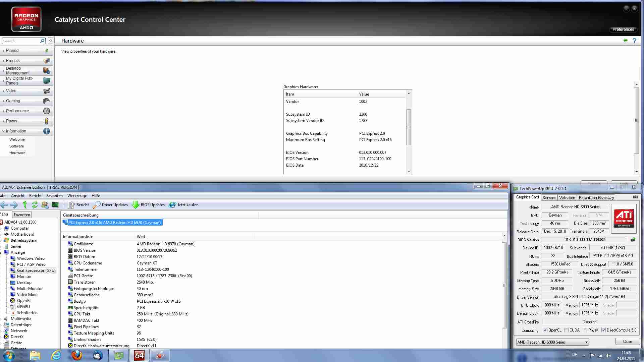Click BIOS Updates in AIDA64 toolbar
Screen dimensions: 644x362
pos(148,205)
